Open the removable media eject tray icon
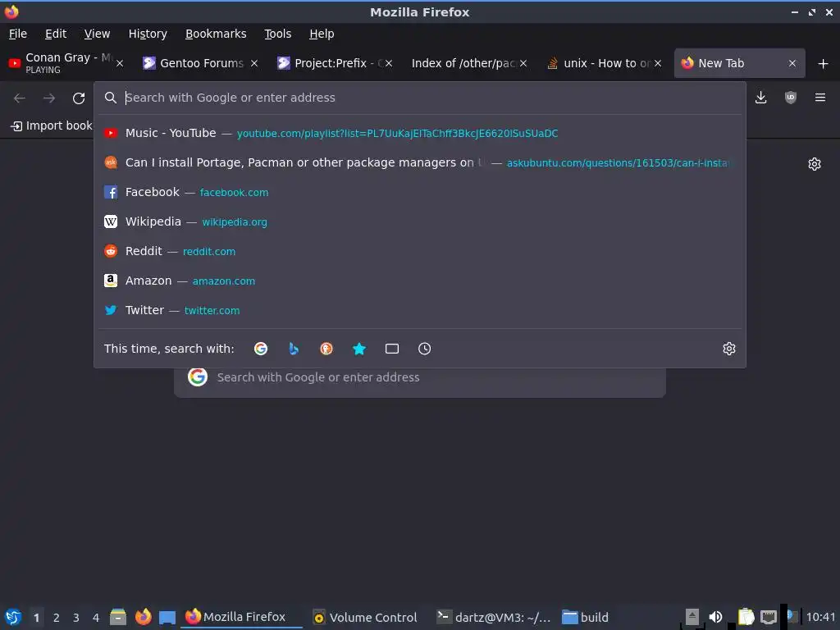Screen dimensions: 840x630 [x=692, y=617]
